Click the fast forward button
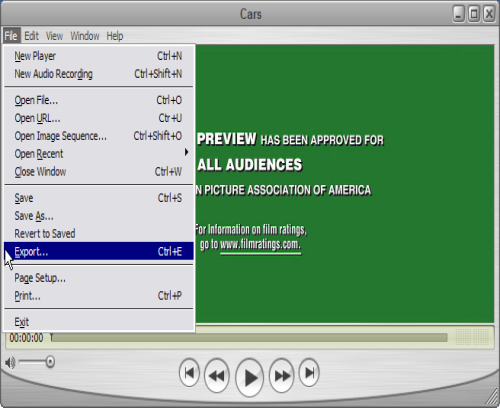 [282, 376]
